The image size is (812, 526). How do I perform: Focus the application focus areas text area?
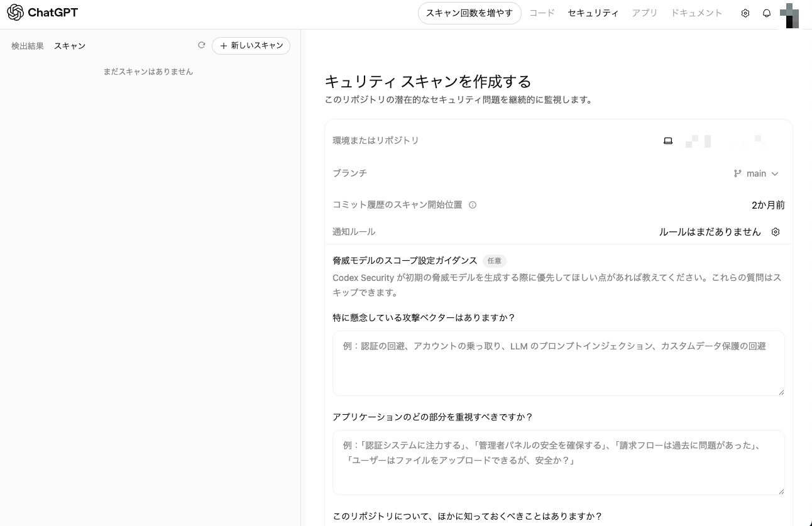(559, 463)
